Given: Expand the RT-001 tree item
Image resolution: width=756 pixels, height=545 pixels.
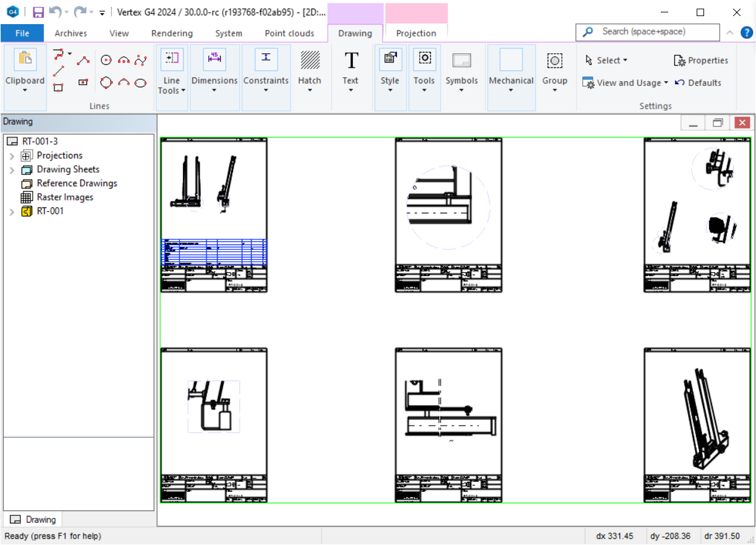Looking at the screenshot, I should pyautogui.click(x=11, y=211).
